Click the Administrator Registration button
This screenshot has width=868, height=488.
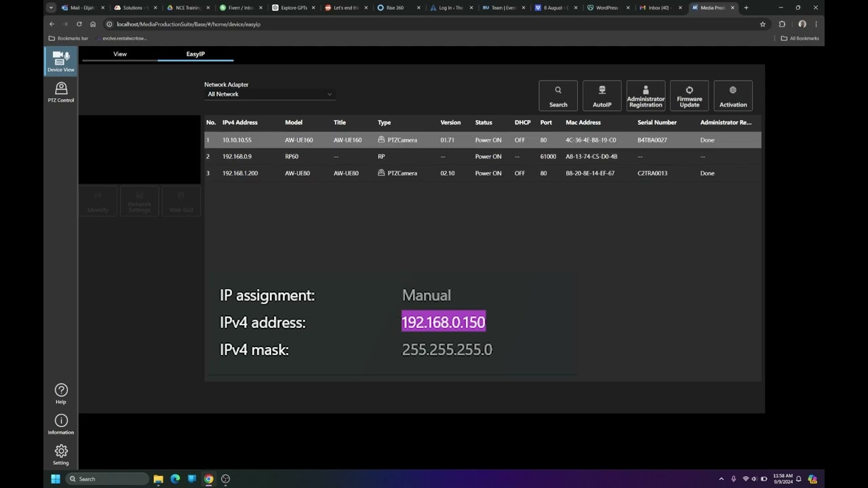645,95
